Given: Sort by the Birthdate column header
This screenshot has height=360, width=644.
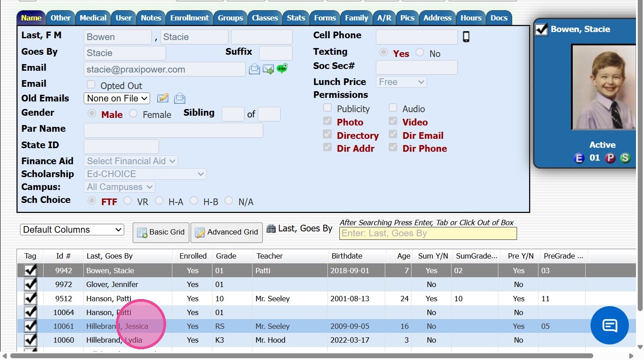Looking at the screenshot, I should click(356, 256).
